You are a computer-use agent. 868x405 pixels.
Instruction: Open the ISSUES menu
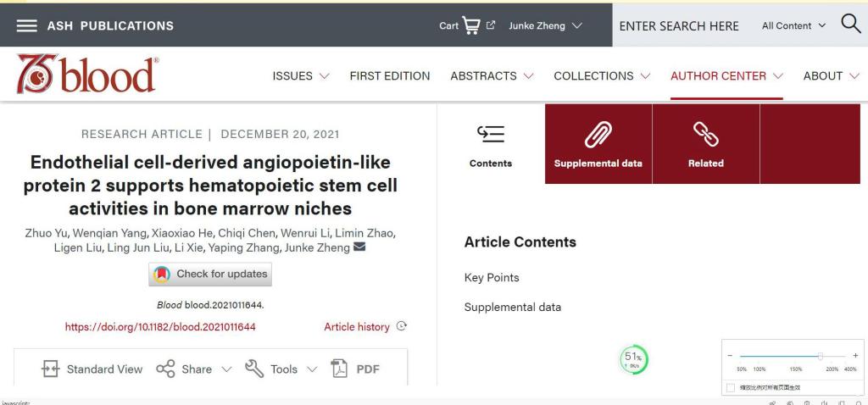301,75
